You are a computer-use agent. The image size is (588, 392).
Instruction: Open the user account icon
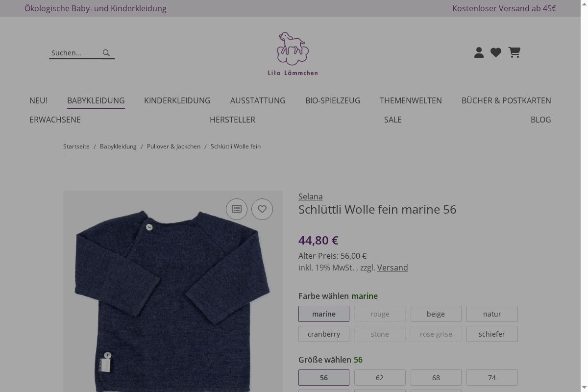click(x=479, y=52)
